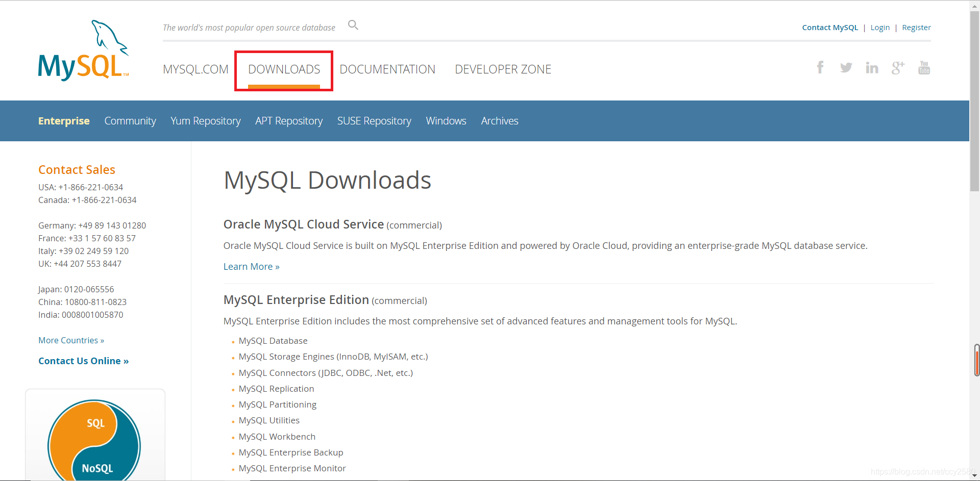
Task: Click the MySQL Enterprise Backup list item
Action: pyautogui.click(x=291, y=452)
